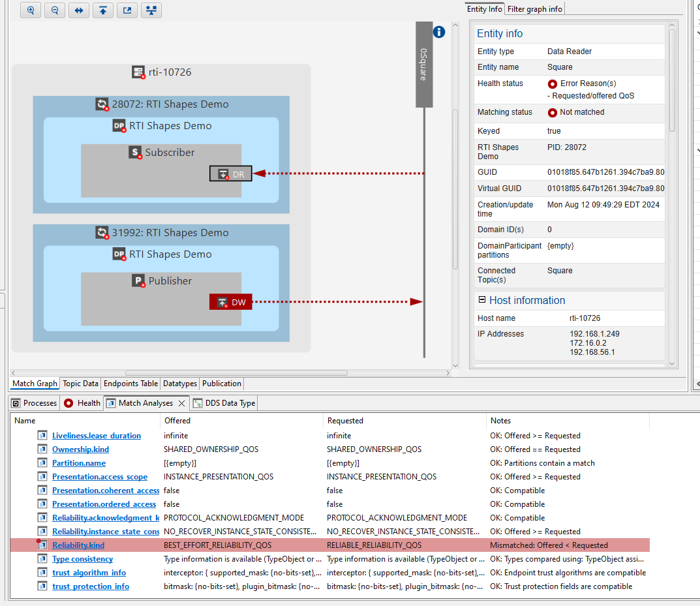Open the Presentation.coherent_access link
This screenshot has width=700, height=606.
tap(106, 491)
